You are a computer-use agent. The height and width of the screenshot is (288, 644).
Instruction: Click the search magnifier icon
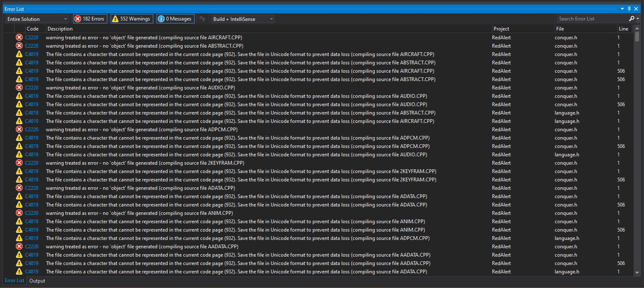coord(632,18)
